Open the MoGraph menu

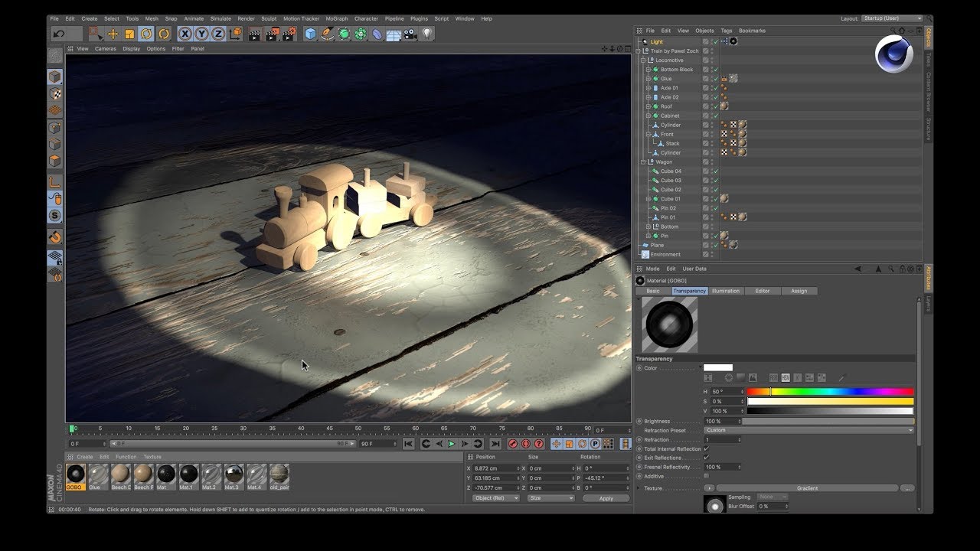coord(336,18)
